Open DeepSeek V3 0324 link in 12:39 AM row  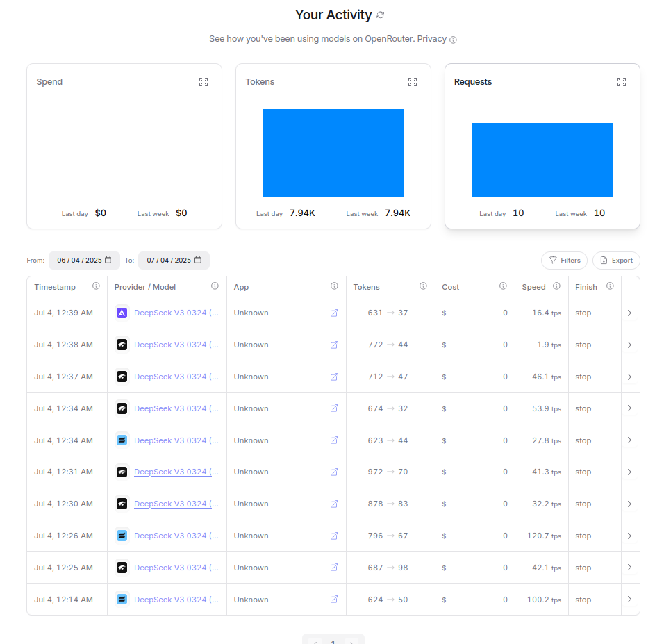[176, 313]
